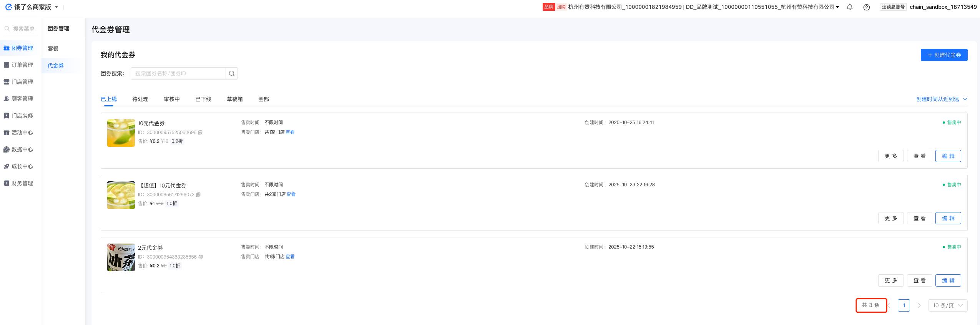The height and width of the screenshot is (325, 980).
Task: Copy ID of the 2元代金券
Action: pyautogui.click(x=201, y=257)
